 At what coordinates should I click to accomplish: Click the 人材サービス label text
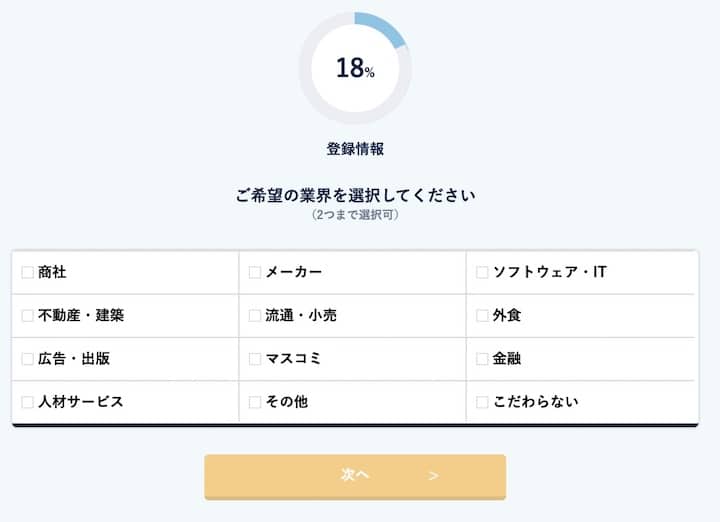(80, 402)
